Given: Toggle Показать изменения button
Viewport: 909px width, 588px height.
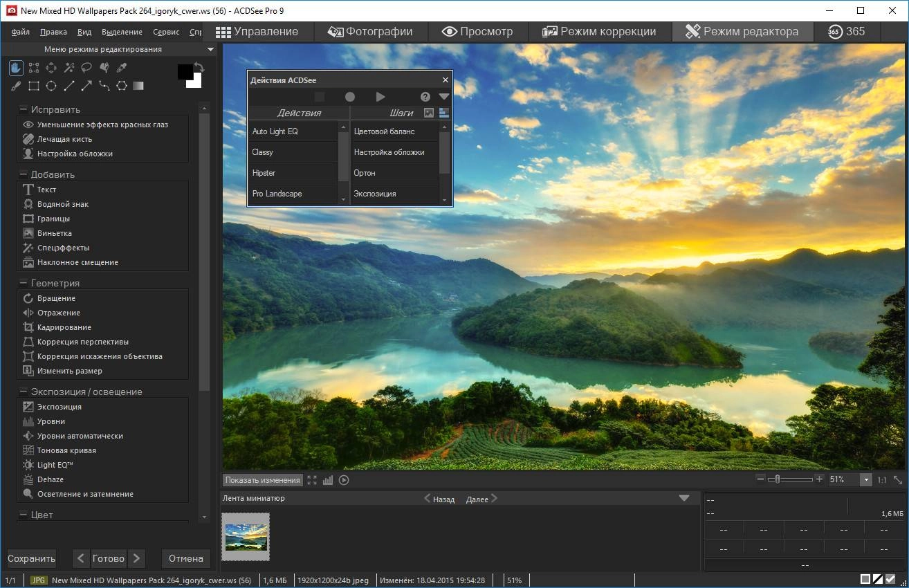Looking at the screenshot, I should pyautogui.click(x=263, y=480).
